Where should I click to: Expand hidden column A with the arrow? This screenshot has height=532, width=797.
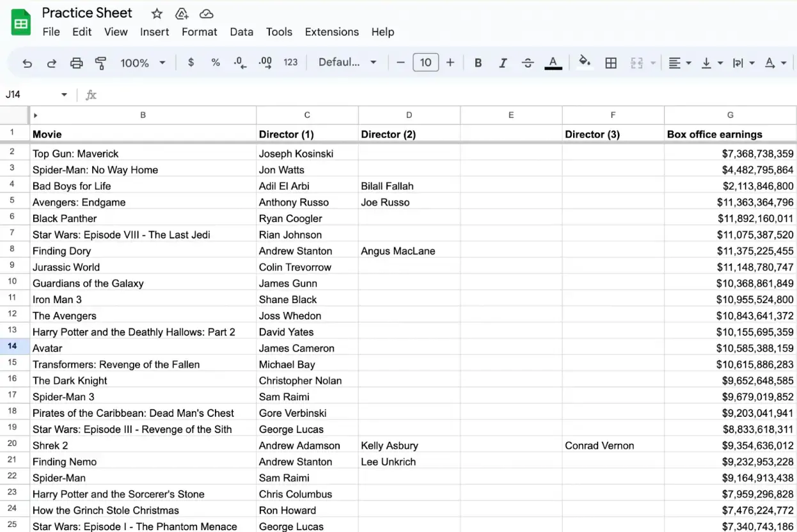point(35,115)
